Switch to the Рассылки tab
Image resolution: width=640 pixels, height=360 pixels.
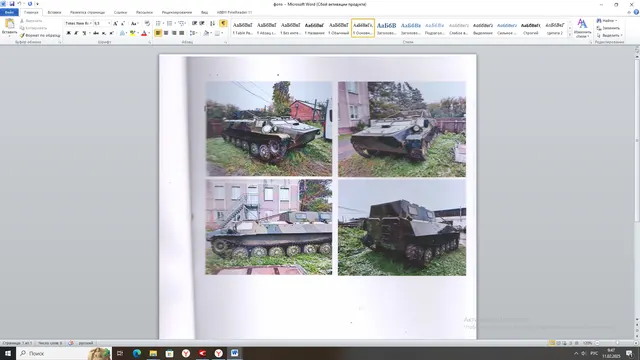pos(144,12)
